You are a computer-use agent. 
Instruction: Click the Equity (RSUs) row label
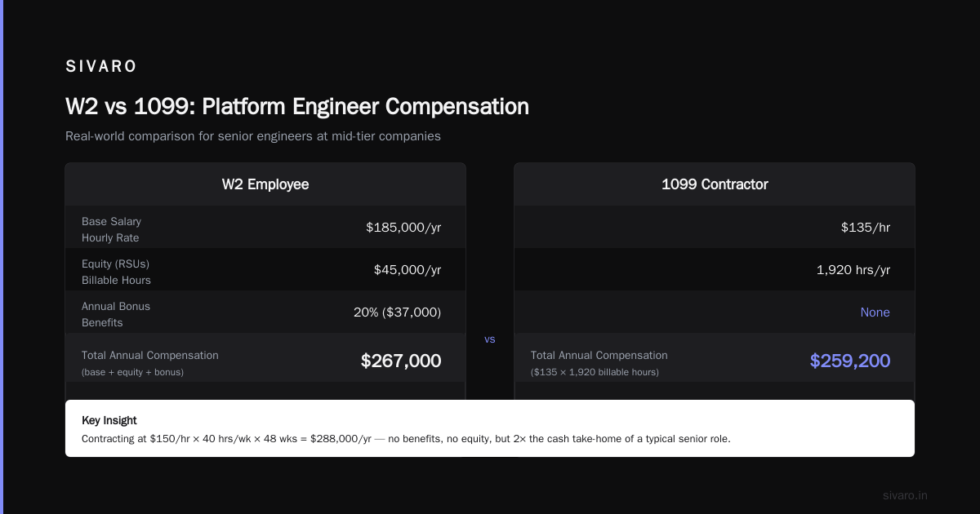[115, 264]
